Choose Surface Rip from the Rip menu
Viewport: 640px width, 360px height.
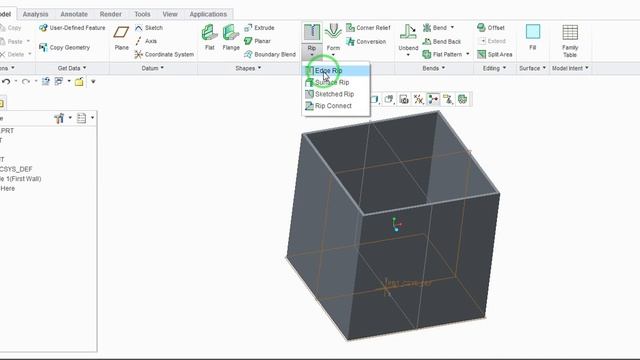pyautogui.click(x=336, y=82)
